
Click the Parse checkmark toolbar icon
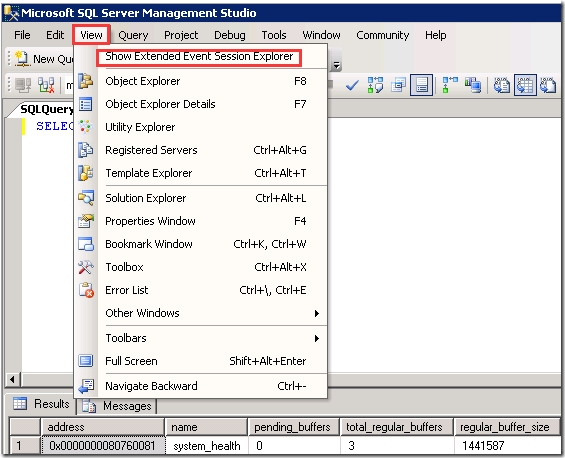point(352,85)
